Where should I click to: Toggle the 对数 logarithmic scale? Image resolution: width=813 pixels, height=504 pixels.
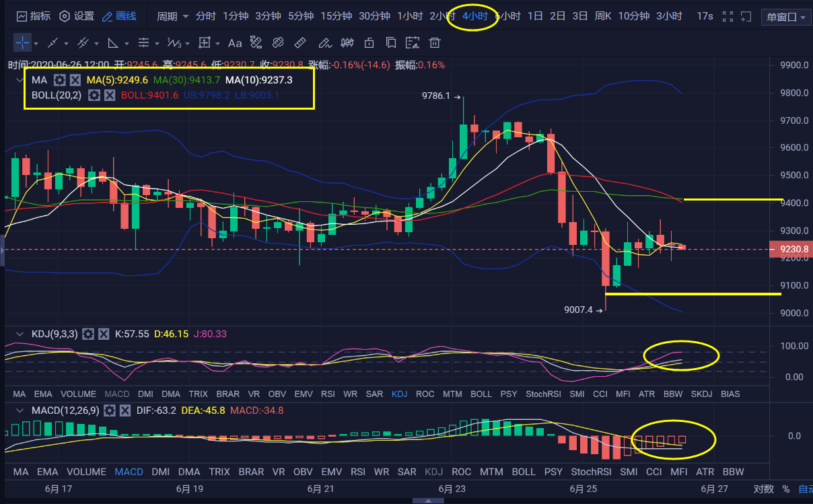pyautogui.click(x=763, y=489)
